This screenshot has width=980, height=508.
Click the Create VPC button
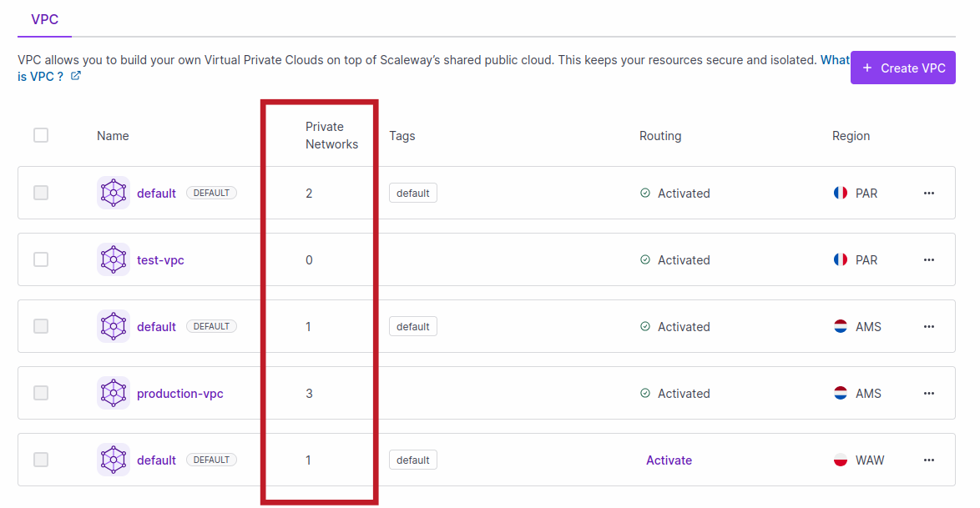902,67
